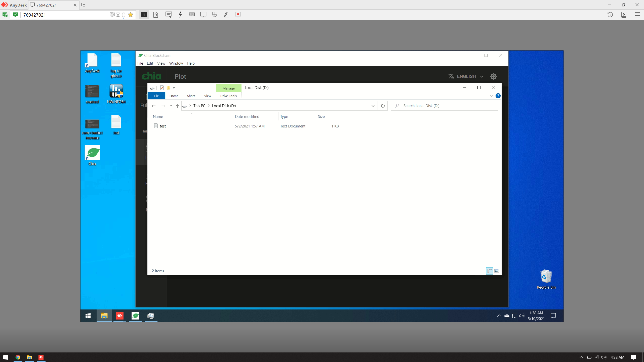Open AnyDesk file transfer icon
Screen dimensions: 644x362
156,15
